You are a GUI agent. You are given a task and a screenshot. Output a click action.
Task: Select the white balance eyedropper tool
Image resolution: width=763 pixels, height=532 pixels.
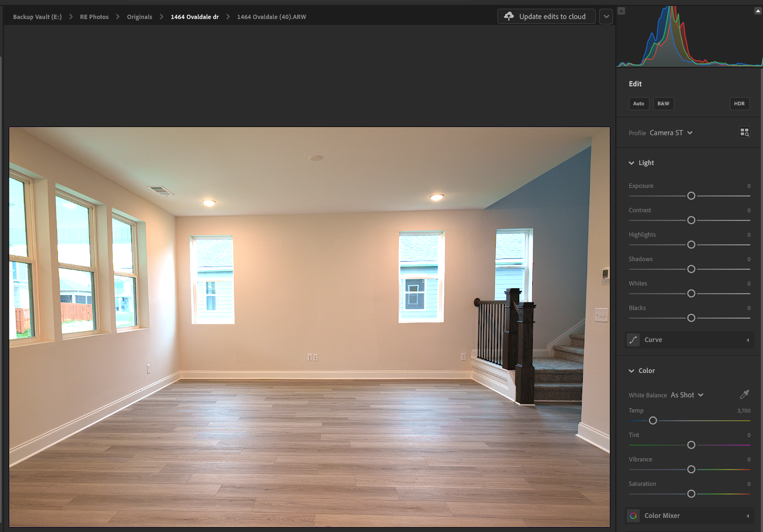[x=745, y=394]
